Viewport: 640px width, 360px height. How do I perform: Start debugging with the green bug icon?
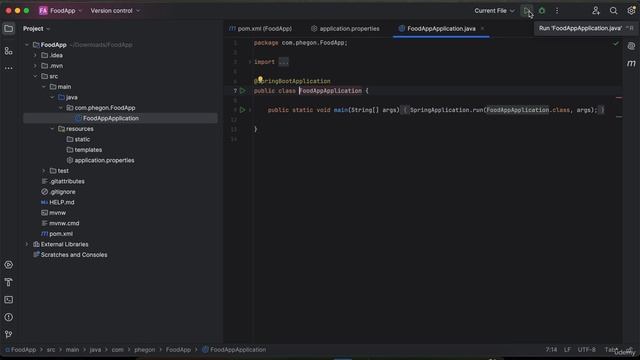click(x=542, y=11)
